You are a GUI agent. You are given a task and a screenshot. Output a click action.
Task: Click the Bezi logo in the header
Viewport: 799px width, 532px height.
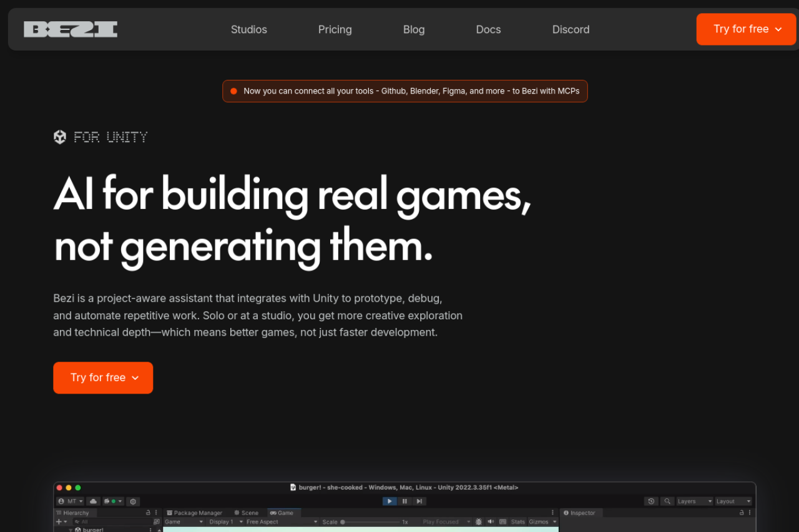(71, 29)
